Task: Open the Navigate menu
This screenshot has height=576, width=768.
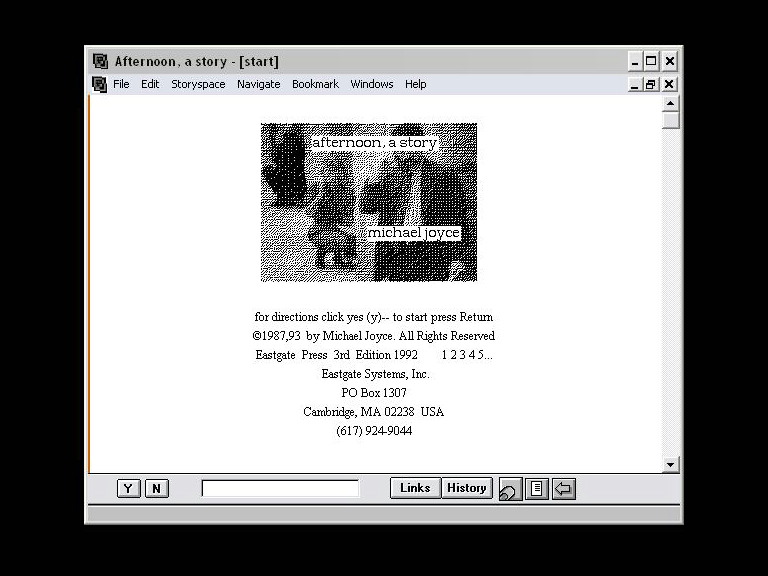Action: pyautogui.click(x=259, y=84)
